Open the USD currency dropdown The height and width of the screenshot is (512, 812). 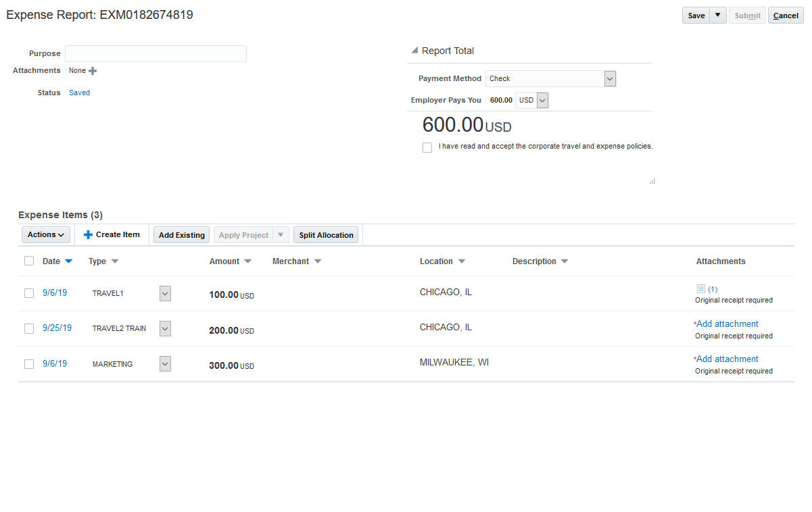click(x=542, y=101)
